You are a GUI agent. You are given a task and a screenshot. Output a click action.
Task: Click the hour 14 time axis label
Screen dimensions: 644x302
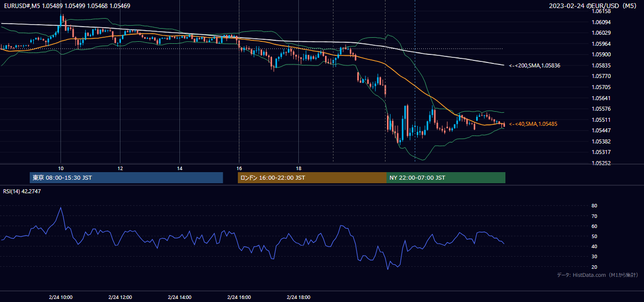point(179,168)
